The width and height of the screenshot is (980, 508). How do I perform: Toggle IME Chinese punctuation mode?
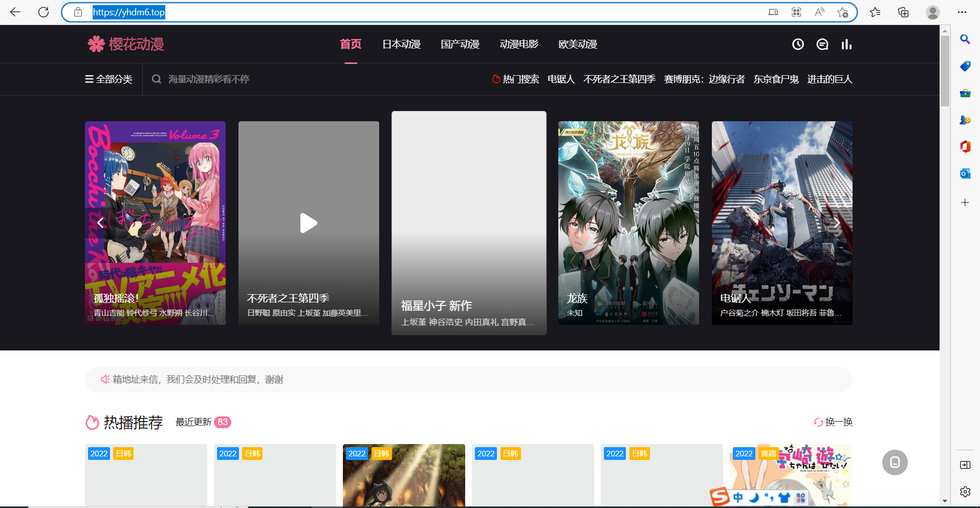tap(769, 498)
